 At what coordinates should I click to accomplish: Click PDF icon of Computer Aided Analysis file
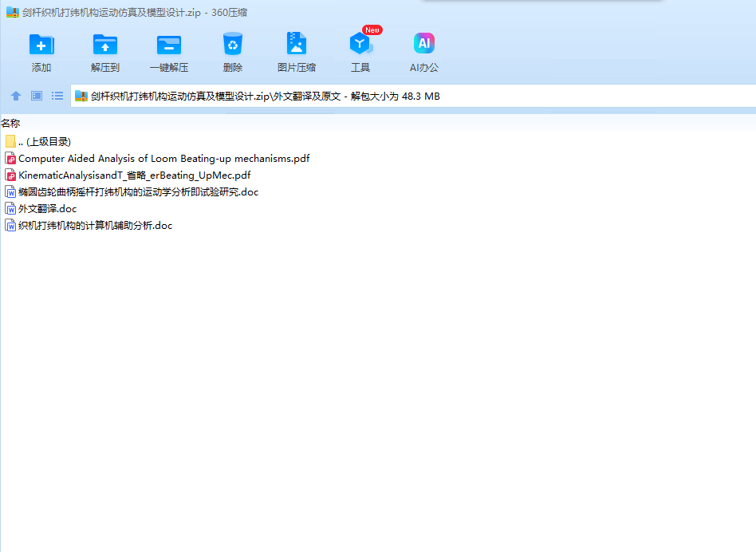10,158
